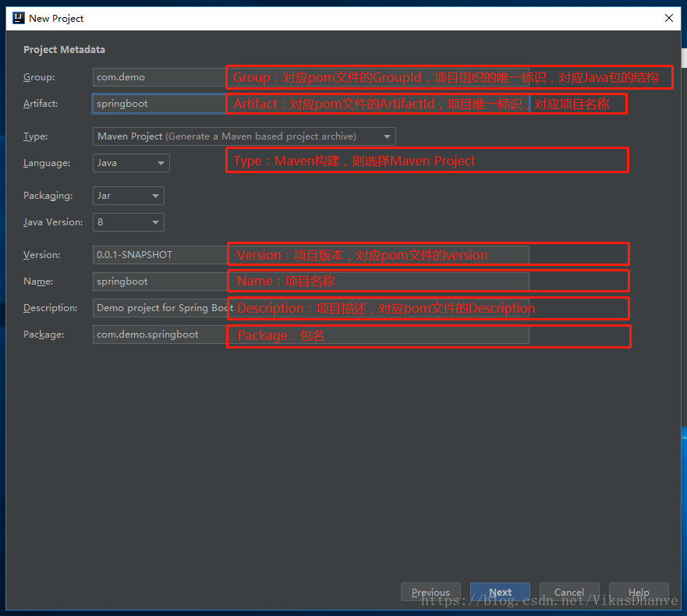Proceed with the Next button
The width and height of the screenshot is (687, 616).
click(500, 592)
